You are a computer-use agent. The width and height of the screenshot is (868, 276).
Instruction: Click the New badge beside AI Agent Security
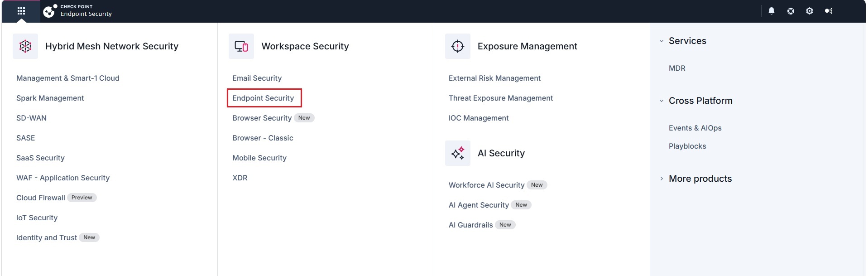pos(521,205)
